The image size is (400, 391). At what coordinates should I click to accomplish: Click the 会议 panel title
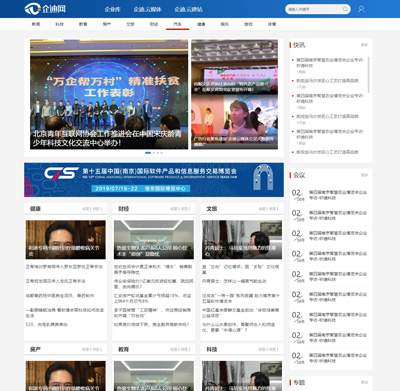pyautogui.click(x=299, y=175)
